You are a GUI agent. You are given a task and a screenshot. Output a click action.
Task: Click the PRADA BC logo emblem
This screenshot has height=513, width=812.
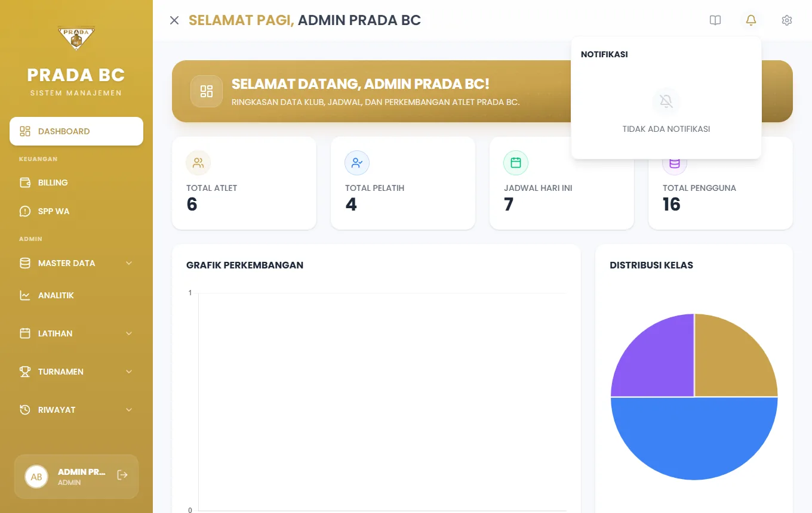pos(76,39)
